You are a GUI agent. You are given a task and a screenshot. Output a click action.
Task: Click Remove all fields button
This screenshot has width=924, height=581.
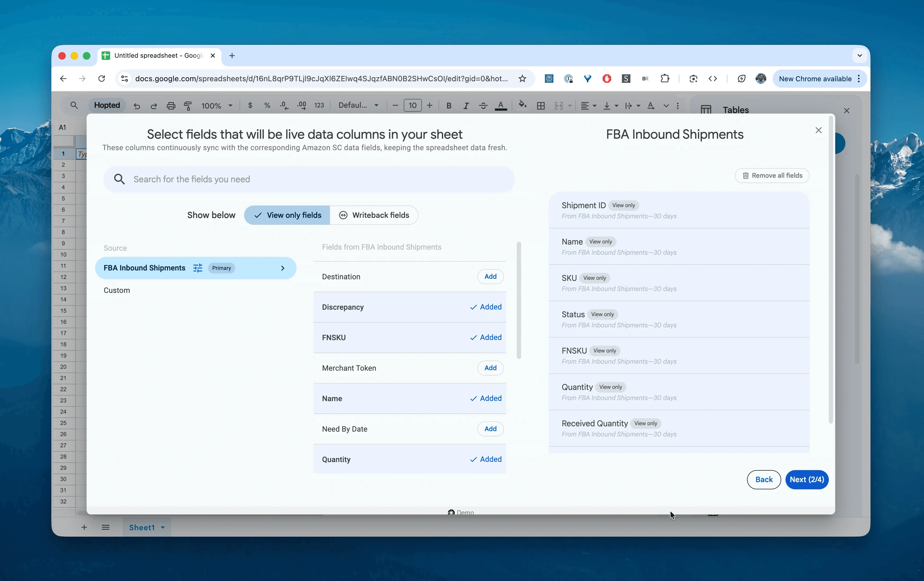point(772,176)
